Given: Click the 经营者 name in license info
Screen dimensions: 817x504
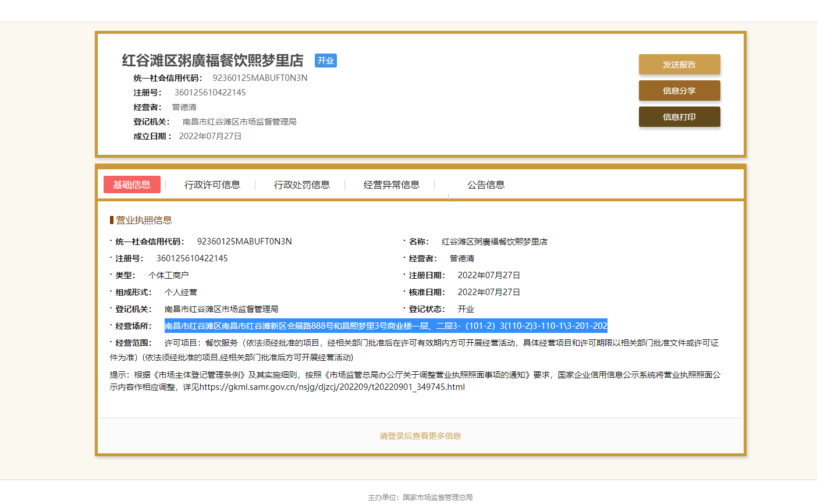Looking at the screenshot, I should coord(462,258).
